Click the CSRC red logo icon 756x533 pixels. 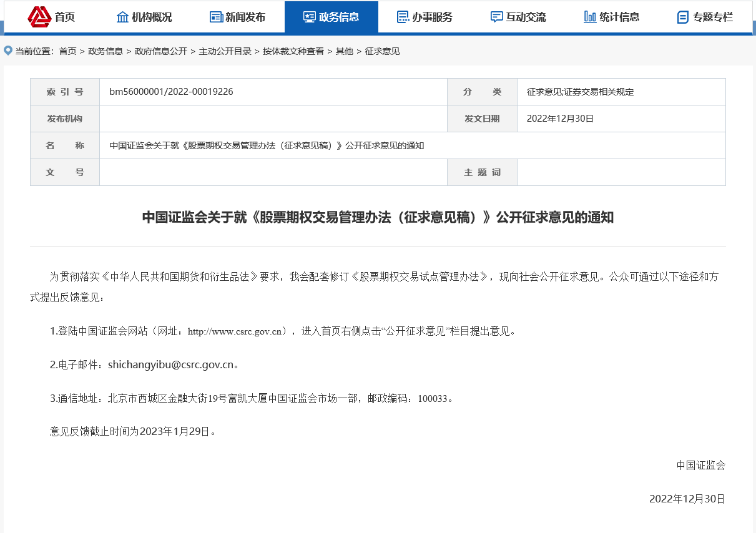click(x=39, y=17)
